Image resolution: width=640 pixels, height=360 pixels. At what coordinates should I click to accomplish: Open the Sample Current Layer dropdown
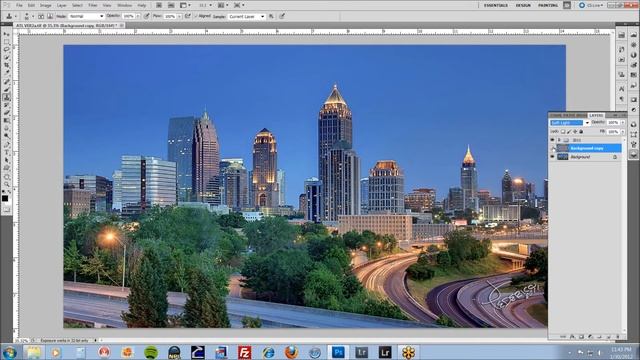pos(247,16)
